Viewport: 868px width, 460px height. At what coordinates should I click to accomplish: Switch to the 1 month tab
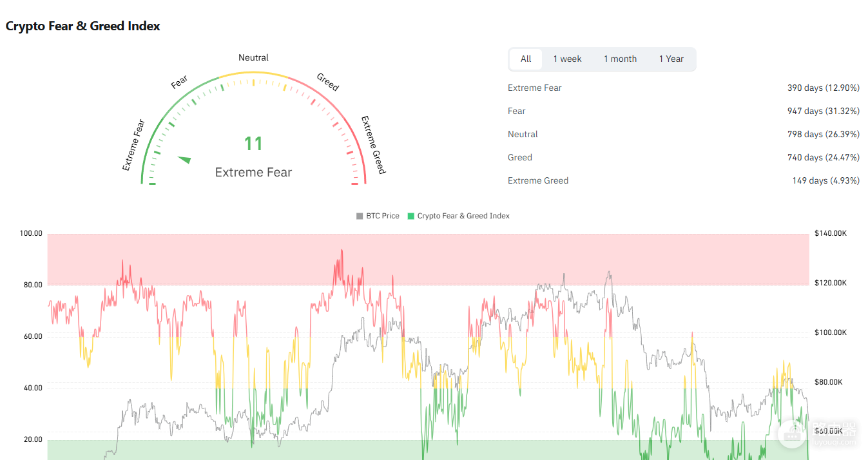click(x=620, y=59)
